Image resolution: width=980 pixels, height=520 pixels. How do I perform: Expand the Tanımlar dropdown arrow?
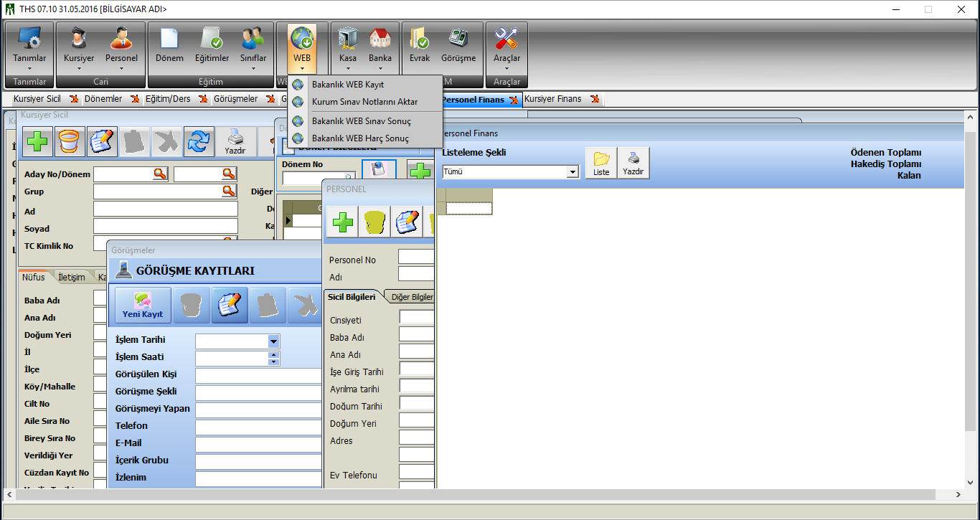coord(29,70)
